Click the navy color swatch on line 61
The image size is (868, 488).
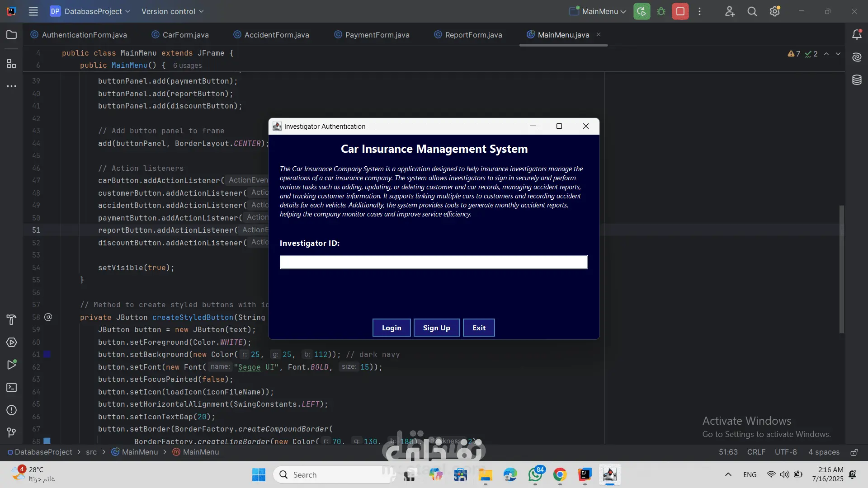[x=47, y=355]
